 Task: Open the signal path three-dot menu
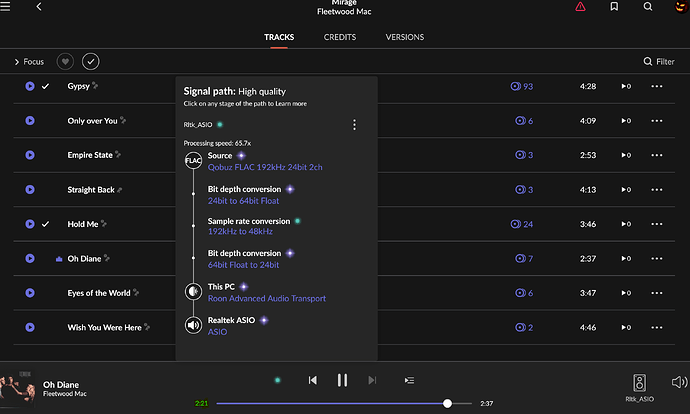[354, 125]
